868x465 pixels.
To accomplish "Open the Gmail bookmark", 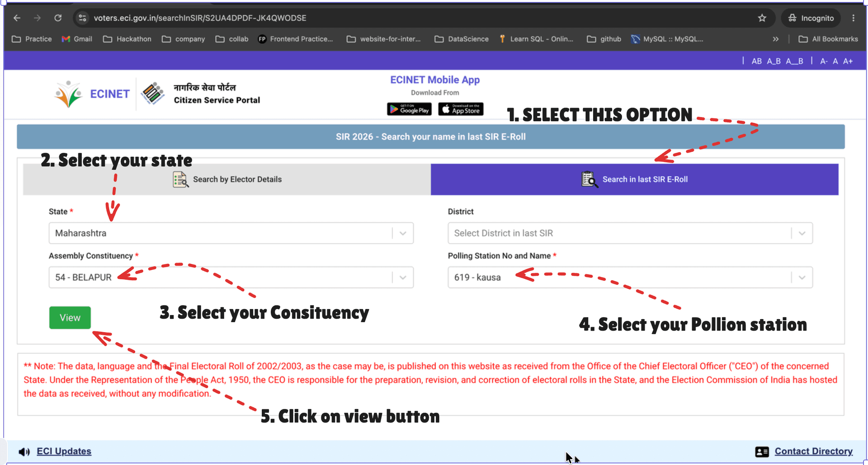I will (x=77, y=39).
